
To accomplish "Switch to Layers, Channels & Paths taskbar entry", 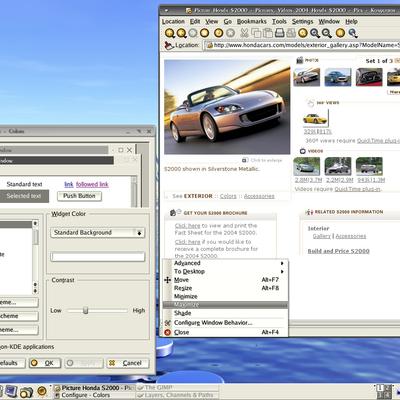I will pyautogui.click(x=177, y=395).
